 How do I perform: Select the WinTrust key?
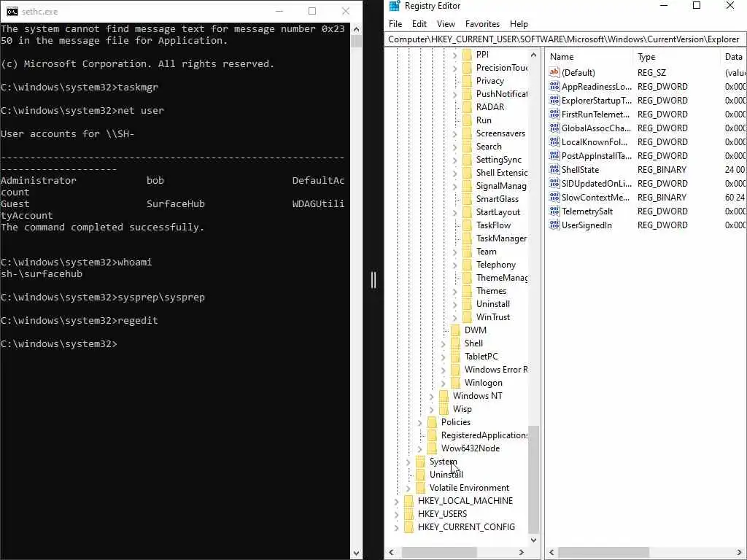[492, 317]
